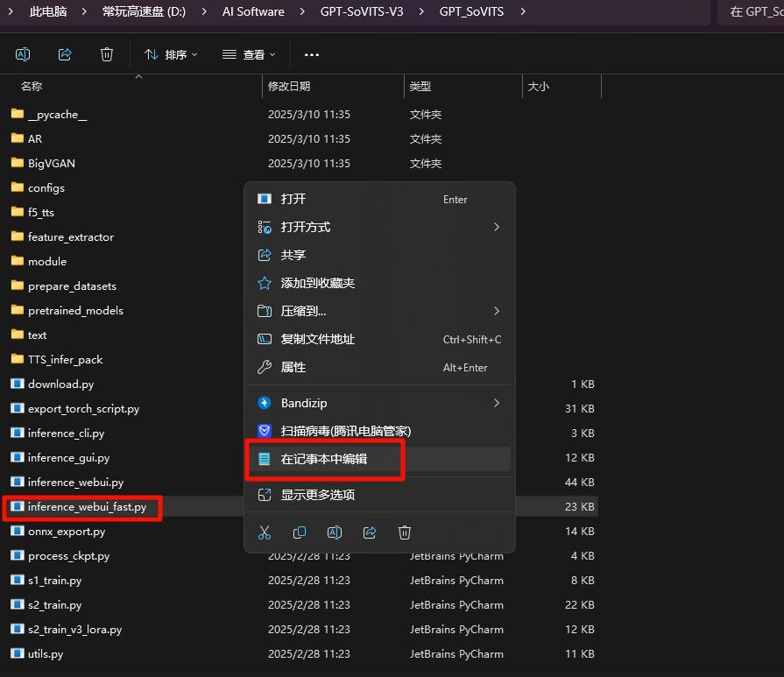This screenshot has width=784, height=677.
Task: Click the copy icon in context menu
Action: (x=300, y=532)
